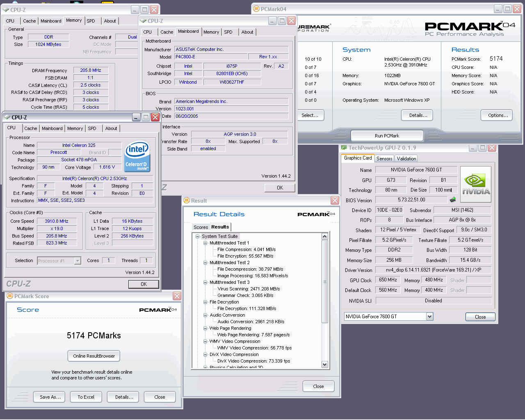Open About tab in CPU-Z Memory window
Screen dimensions: 525x420
(110, 21)
